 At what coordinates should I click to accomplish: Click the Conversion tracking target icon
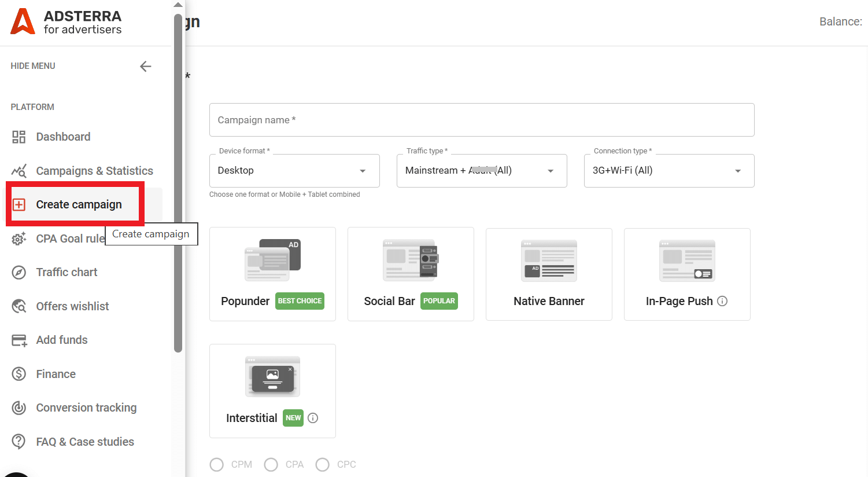click(x=19, y=408)
